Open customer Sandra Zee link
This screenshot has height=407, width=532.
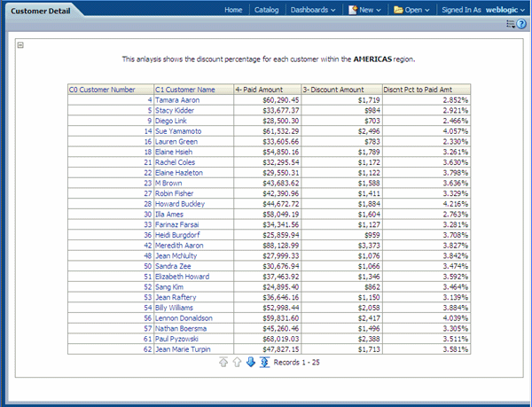[173, 266]
